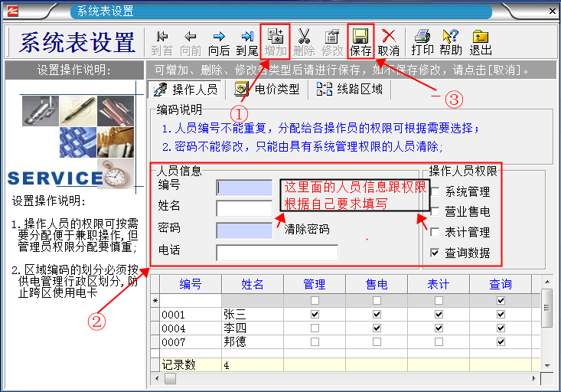The width and height of the screenshot is (561, 392).
Task: Toggle 管理 checkbox in 张三 row
Action: coord(314,315)
